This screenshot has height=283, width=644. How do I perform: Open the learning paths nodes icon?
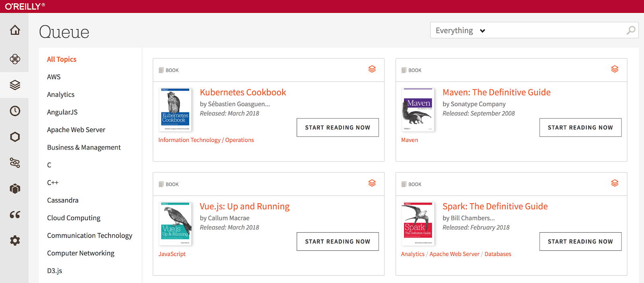point(15,163)
